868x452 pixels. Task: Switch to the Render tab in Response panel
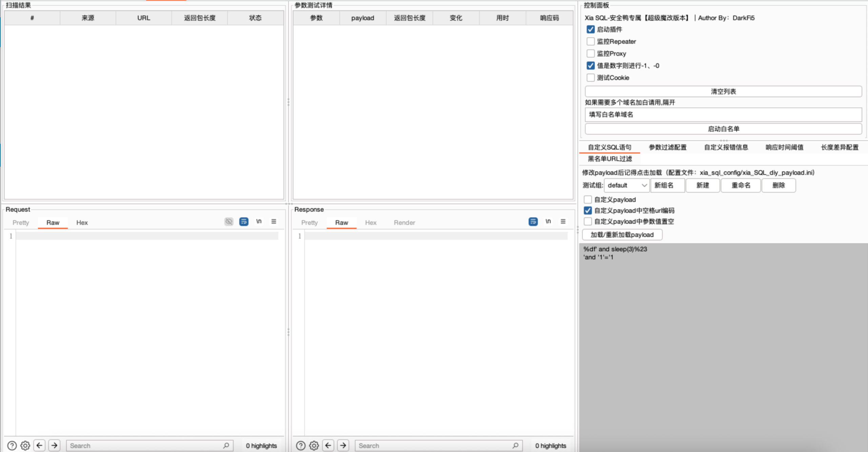pyautogui.click(x=404, y=222)
